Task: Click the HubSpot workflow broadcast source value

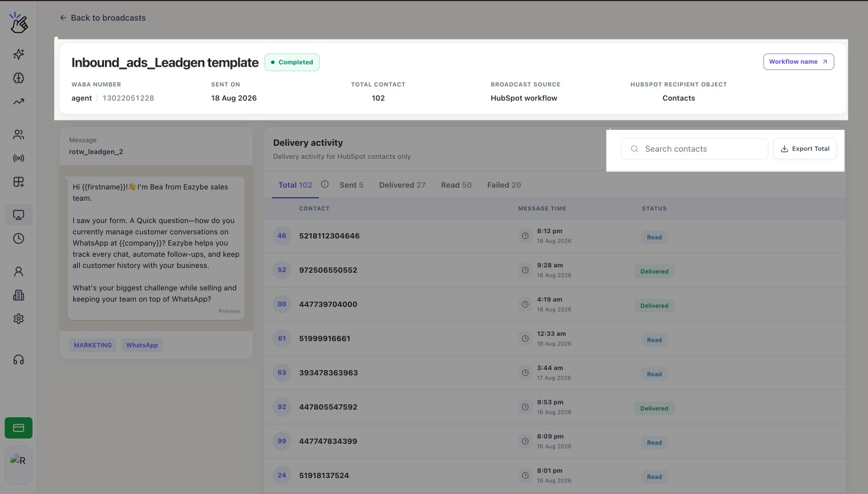Action: coord(524,98)
